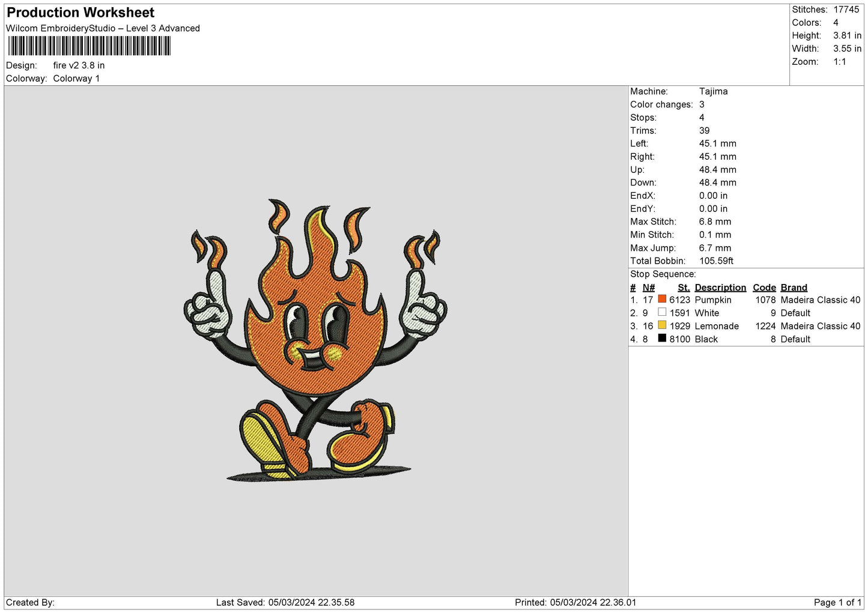Click the Total Bobbin value '105.59ft'
868x613 pixels.
coord(716,261)
